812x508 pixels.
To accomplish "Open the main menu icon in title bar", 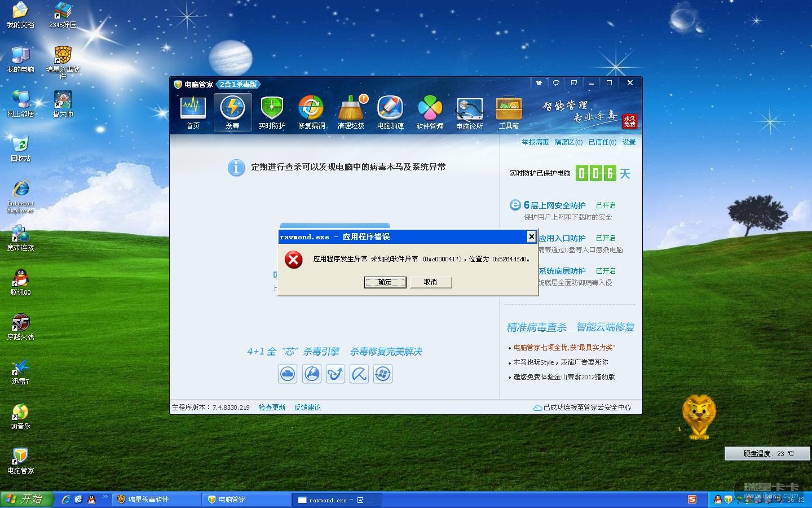I will click(x=574, y=83).
